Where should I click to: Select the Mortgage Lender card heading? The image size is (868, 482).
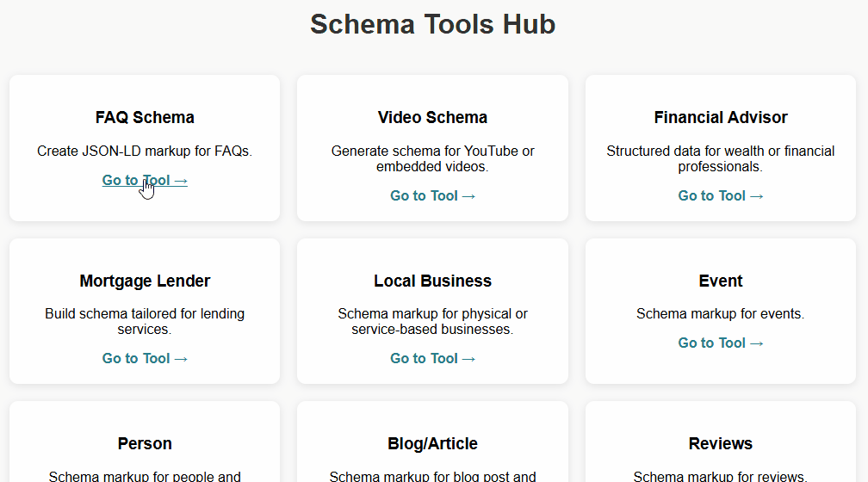(x=145, y=281)
